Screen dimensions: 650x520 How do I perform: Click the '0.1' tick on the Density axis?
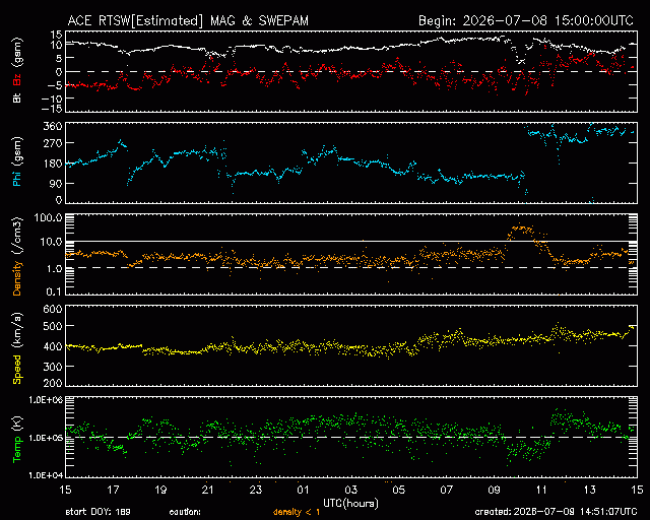click(x=54, y=292)
